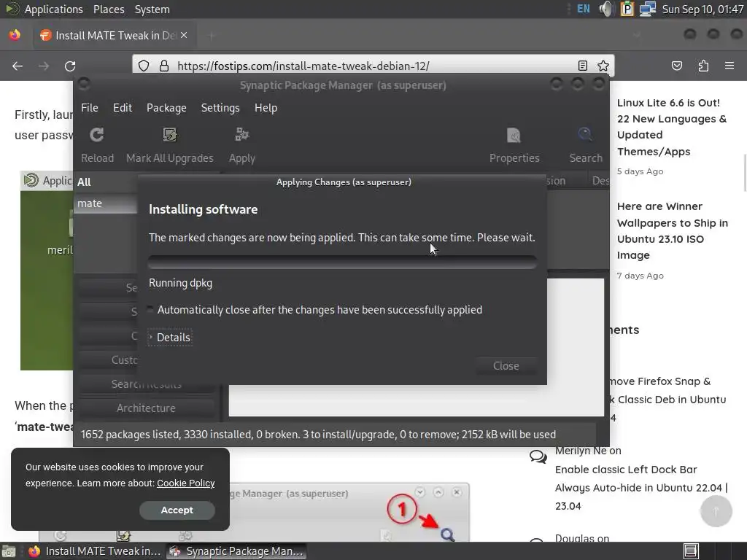Open a new Firefox tab
This screenshot has width=747, height=560.
coord(212,35)
